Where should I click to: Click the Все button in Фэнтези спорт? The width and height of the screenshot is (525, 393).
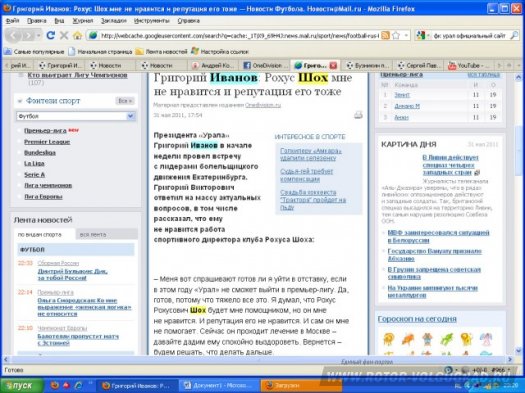[125, 101]
